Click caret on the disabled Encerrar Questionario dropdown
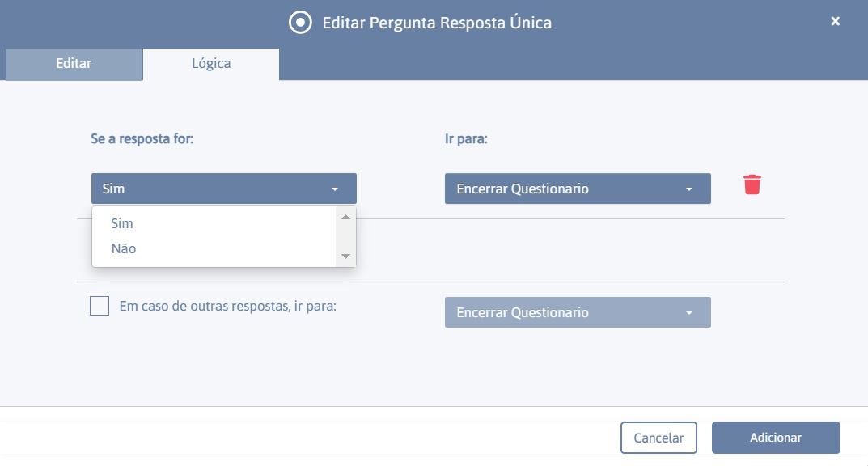Screen dimensions: 868x466 tap(689, 313)
